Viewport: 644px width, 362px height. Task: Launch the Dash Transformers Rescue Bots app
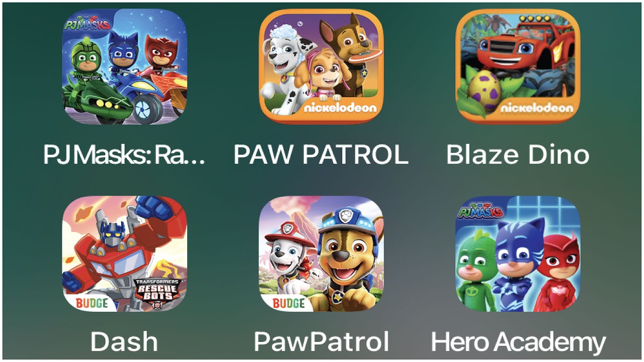[x=124, y=253]
